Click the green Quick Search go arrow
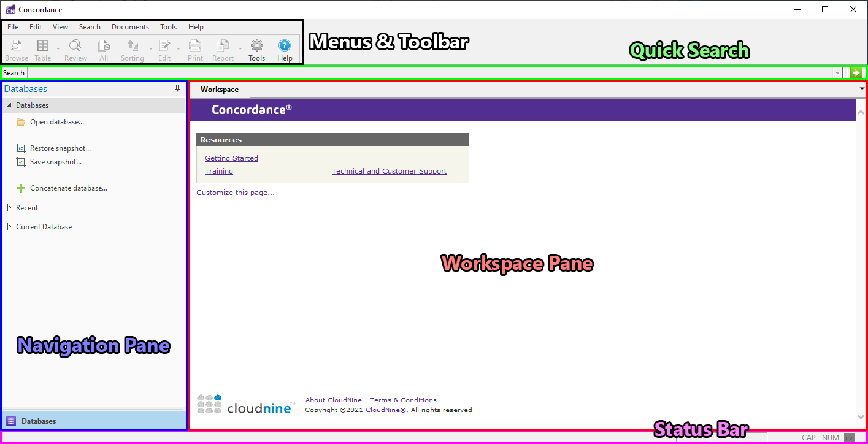Screen dimensions: 868x444 856,73
